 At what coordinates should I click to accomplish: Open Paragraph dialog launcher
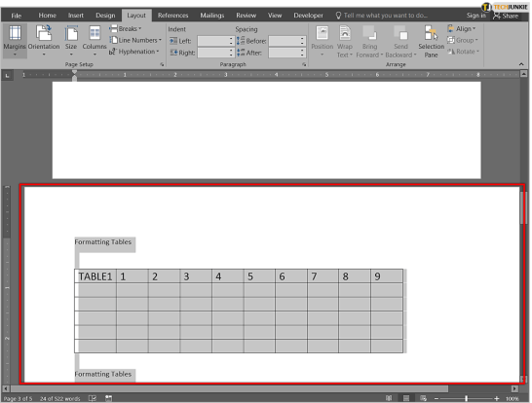point(304,64)
